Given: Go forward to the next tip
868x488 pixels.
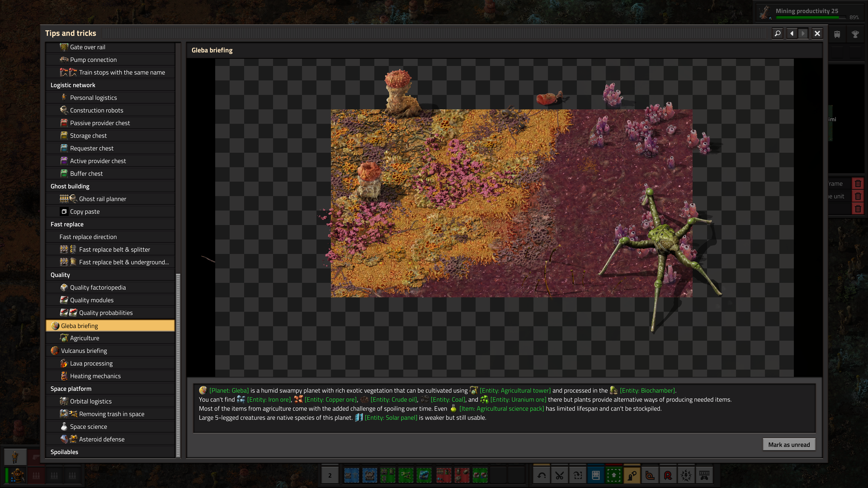Looking at the screenshot, I should point(803,33).
